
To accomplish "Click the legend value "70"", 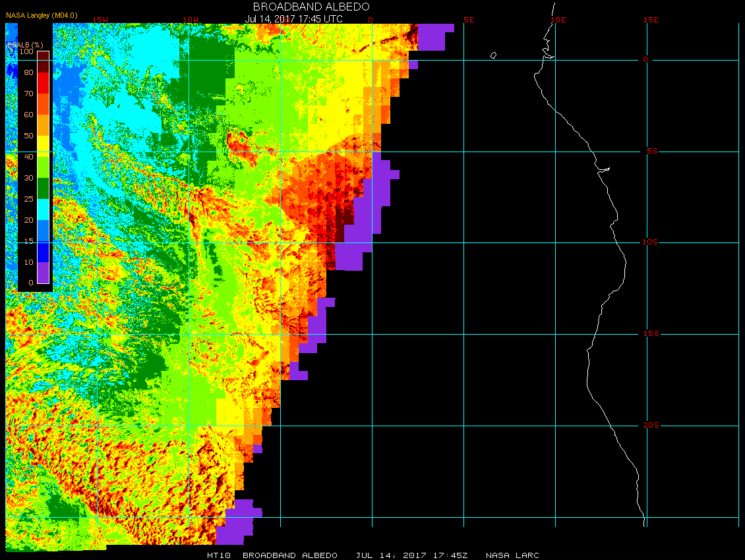I will click(29, 94).
